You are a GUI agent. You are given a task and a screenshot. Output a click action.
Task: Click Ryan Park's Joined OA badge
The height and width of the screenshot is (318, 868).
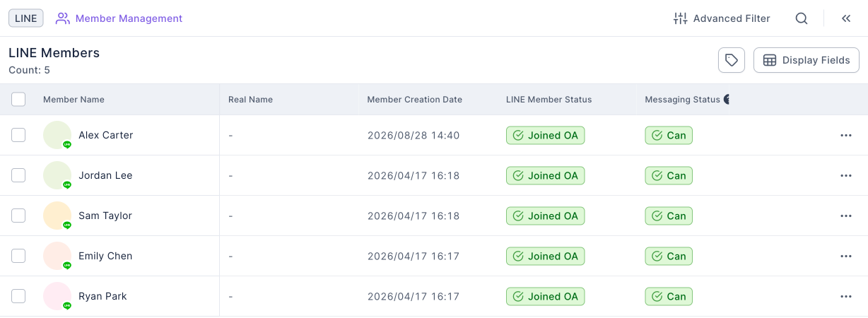pos(546,296)
